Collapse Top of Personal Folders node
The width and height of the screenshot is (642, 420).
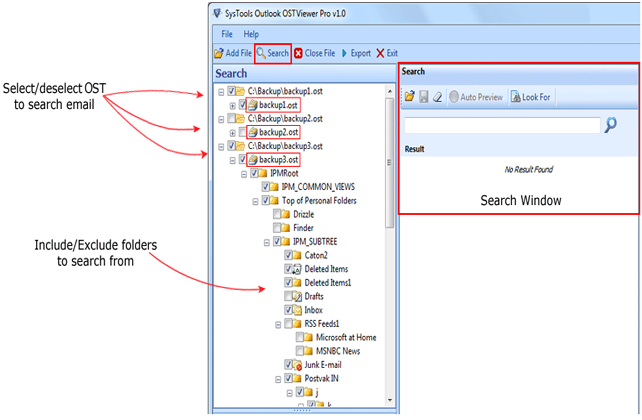(x=255, y=201)
